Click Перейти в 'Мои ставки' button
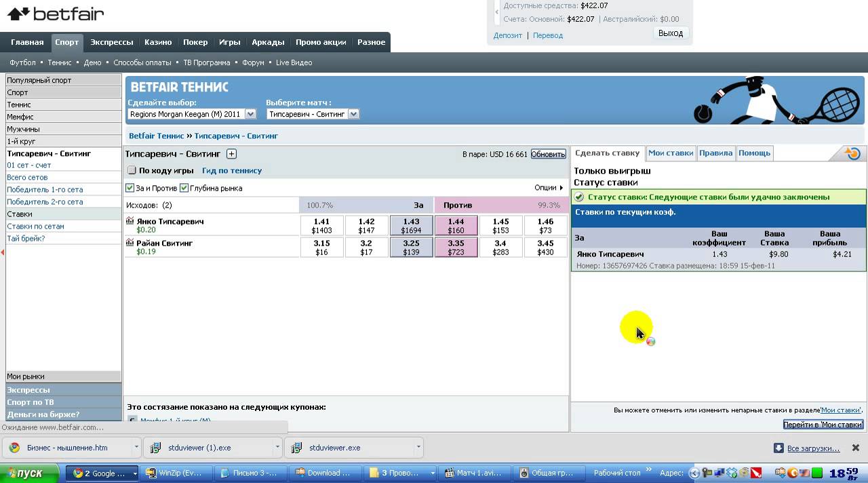 823,425
